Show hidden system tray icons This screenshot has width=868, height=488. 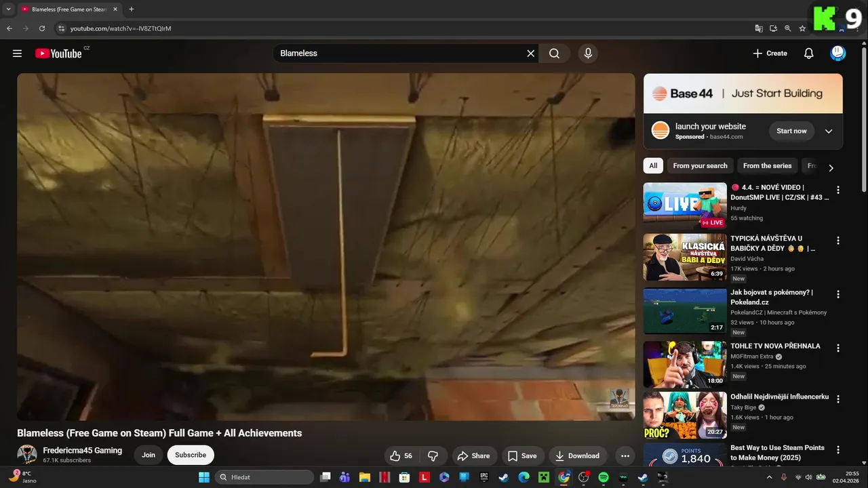pyautogui.click(x=769, y=477)
